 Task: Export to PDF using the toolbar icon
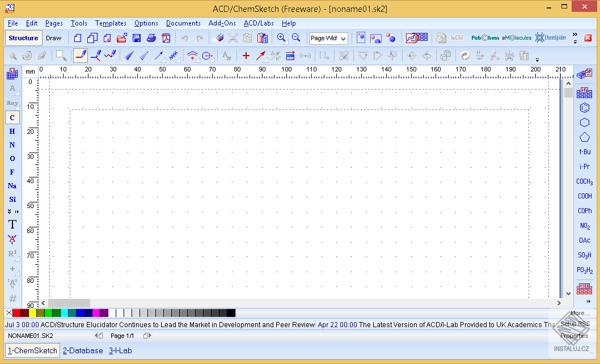[166, 38]
